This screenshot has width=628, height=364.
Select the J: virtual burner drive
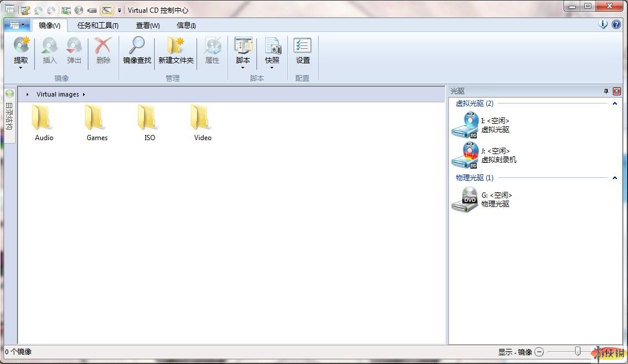[465, 155]
